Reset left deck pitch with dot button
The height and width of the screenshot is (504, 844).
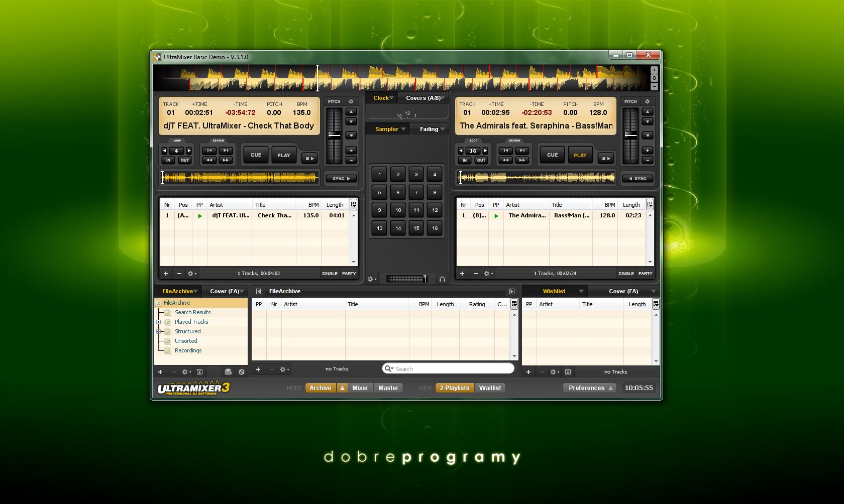click(x=351, y=135)
